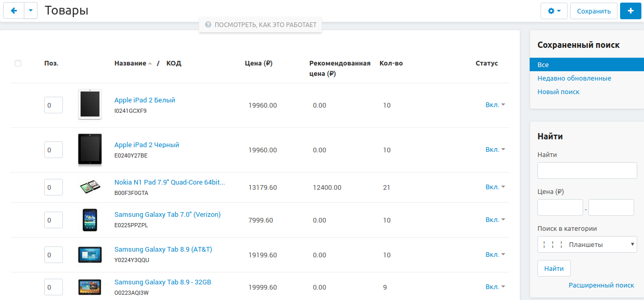
Task: Select the price 7999.60
Action: tap(261, 220)
